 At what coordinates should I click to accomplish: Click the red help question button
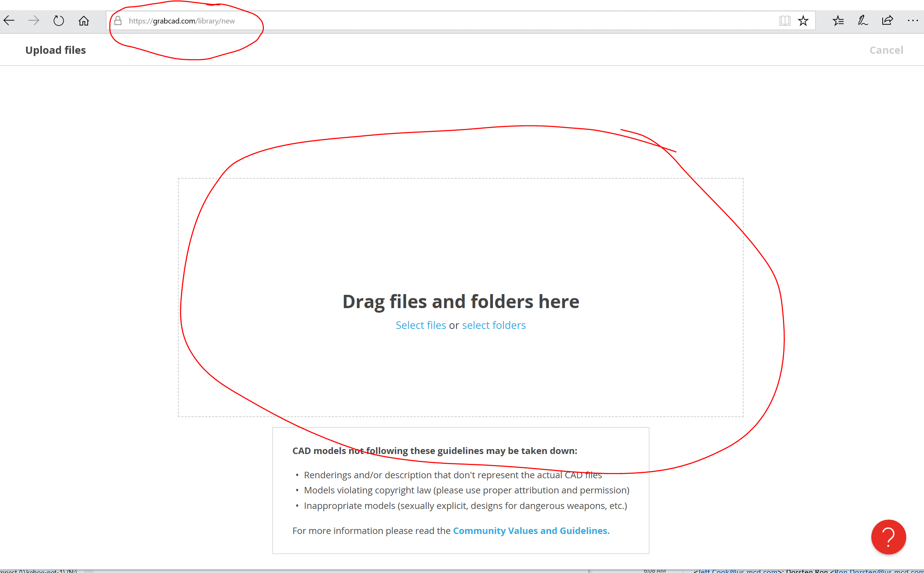tap(888, 537)
